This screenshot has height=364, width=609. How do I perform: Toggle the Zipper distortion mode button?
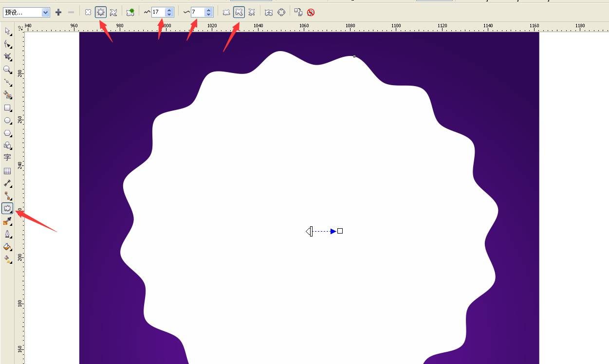(x=101, y=12)
